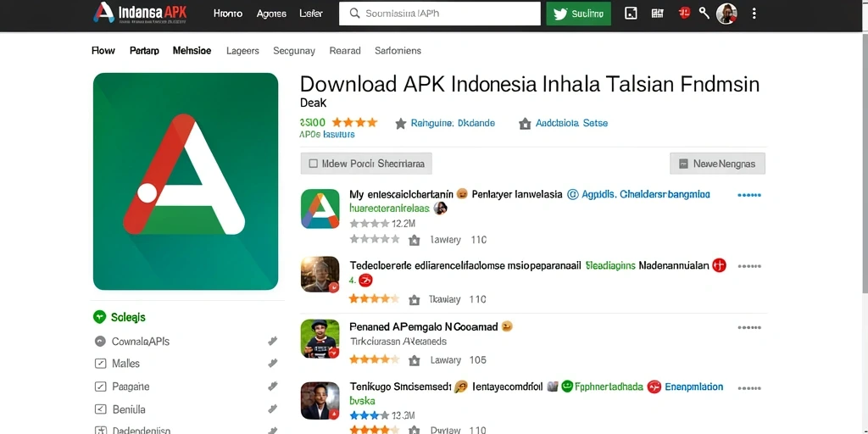The width and height of the screenshot is (868, 434).
Task: Open the dots menu of the Tedeolberente row
Action: pos(749,265)
